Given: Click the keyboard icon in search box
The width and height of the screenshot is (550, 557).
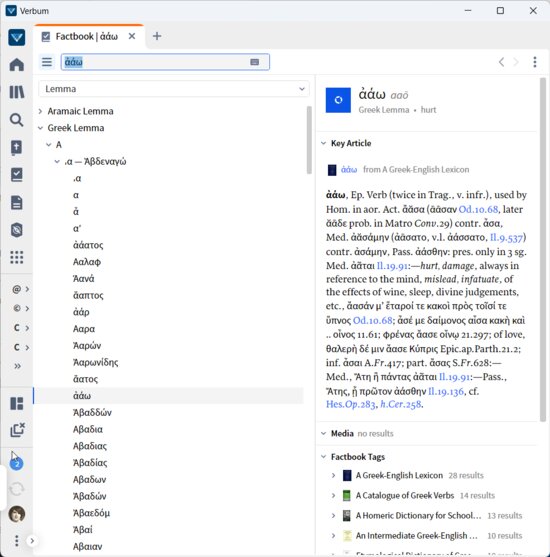Looking at the screenshot, I should (x=254, y=62).
